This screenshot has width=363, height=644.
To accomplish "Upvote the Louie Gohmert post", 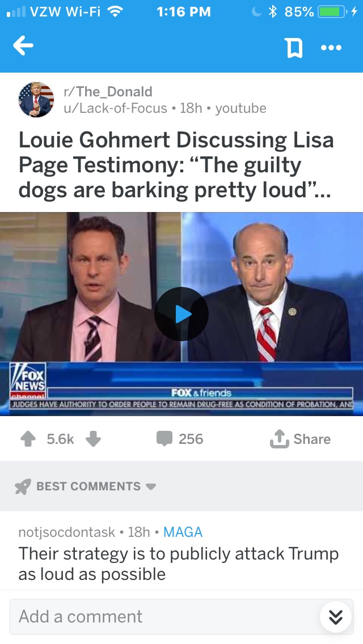I will 28,439.
